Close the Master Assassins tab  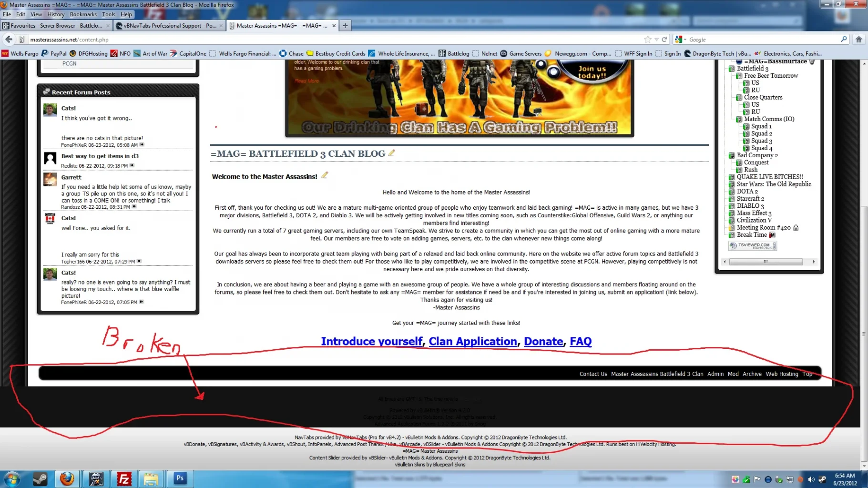[x=334, y=26]
